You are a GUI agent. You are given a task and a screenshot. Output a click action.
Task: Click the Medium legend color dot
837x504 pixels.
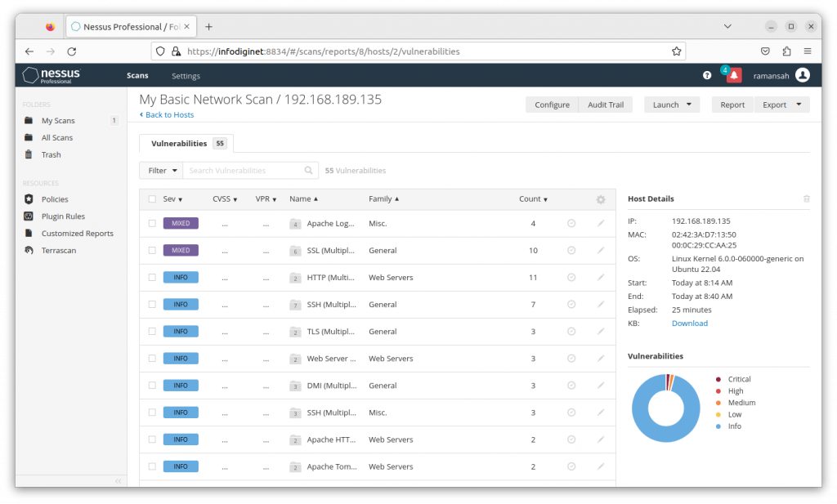[x=718, y=403]
